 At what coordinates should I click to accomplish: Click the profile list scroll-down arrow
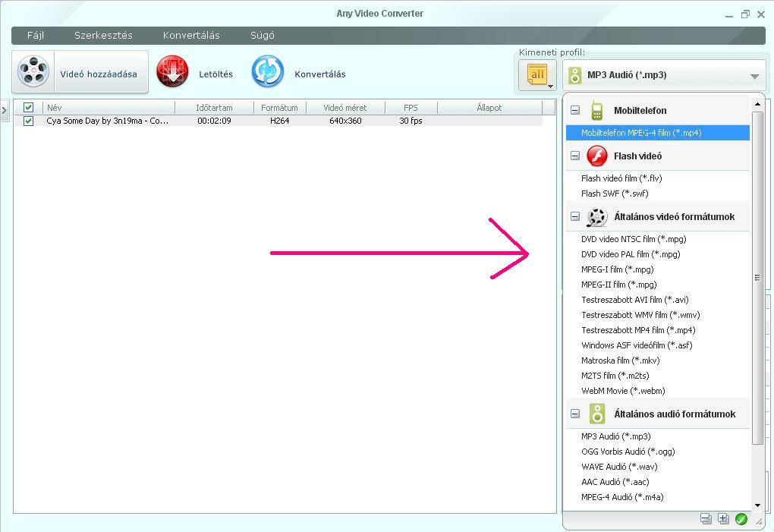(757, 505)
